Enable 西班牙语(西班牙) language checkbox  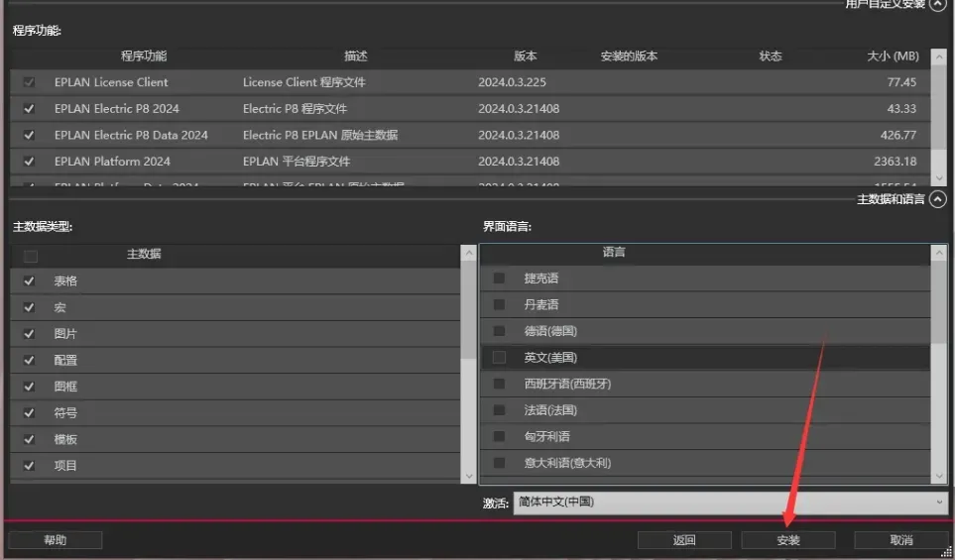(499, 384)
